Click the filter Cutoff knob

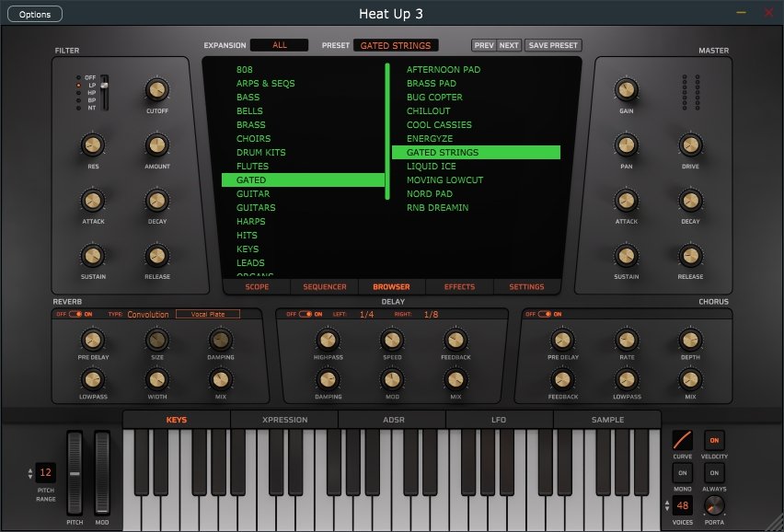(156, 89)
